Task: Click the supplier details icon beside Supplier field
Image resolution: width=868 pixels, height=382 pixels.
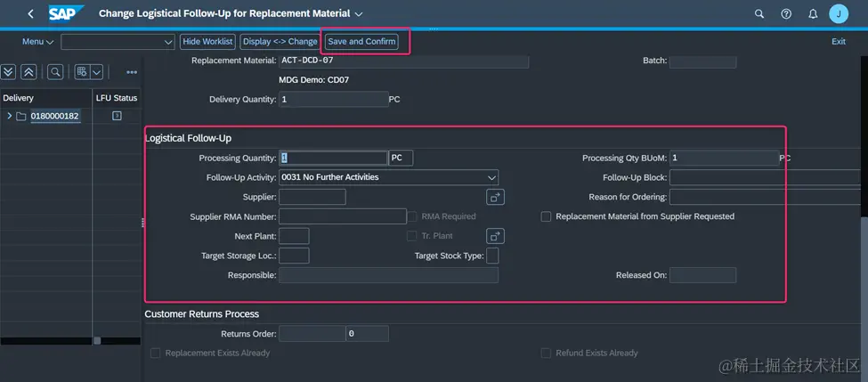Action: tap(495, 197)
